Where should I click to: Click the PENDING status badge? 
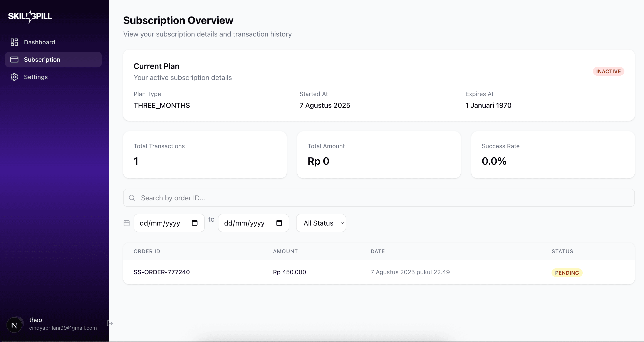pos(567,273)
